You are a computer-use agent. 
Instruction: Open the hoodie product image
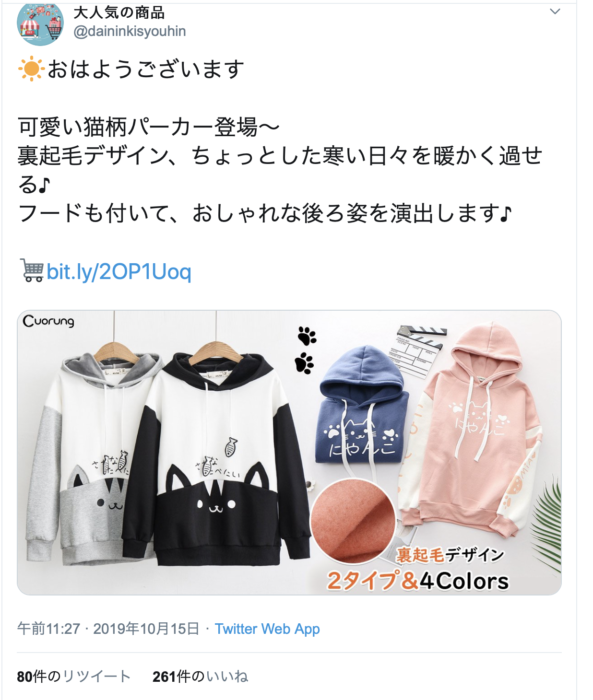[x=289, y=452]
